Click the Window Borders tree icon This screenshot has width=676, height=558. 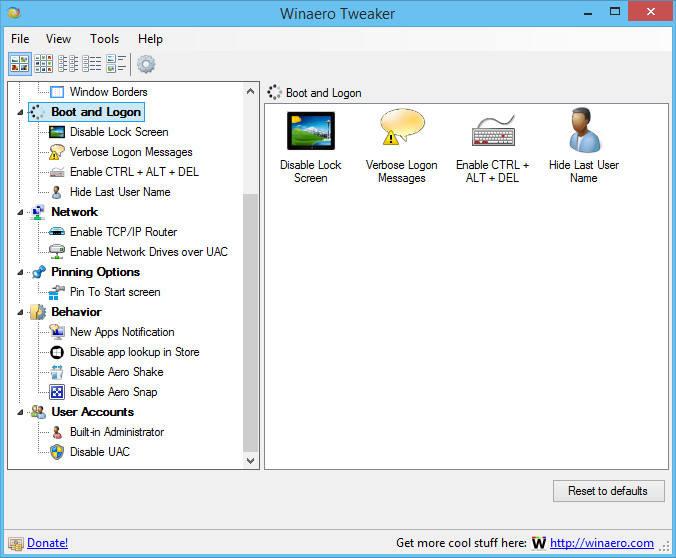[x=56, y=92]
